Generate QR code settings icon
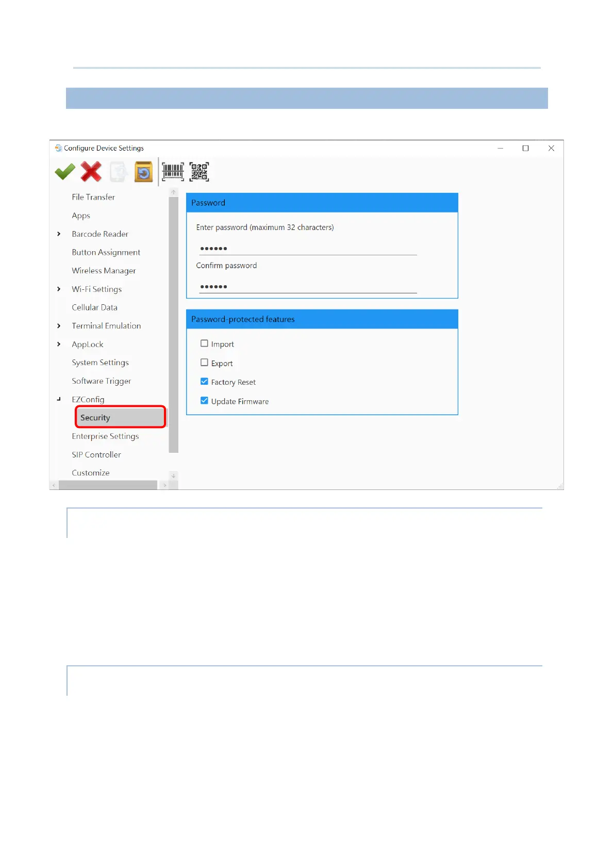614x868 pixels. [x=199, y=172]
